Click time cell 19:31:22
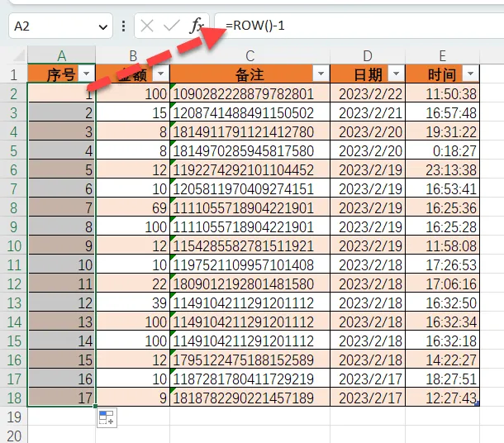This screenshot has height=443, width=504. 443,131
